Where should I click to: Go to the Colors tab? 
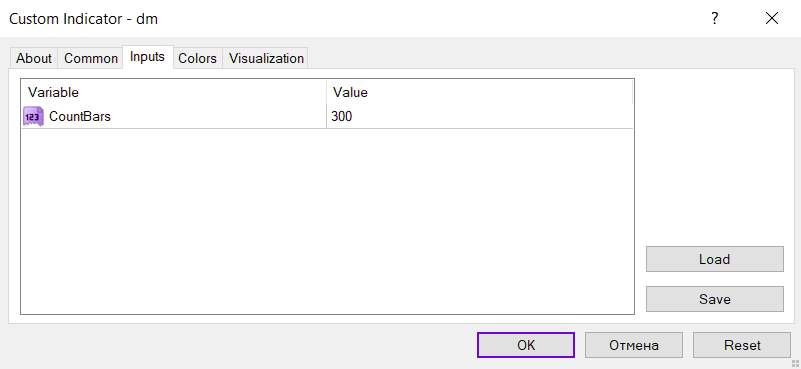[x=198, y=58]
